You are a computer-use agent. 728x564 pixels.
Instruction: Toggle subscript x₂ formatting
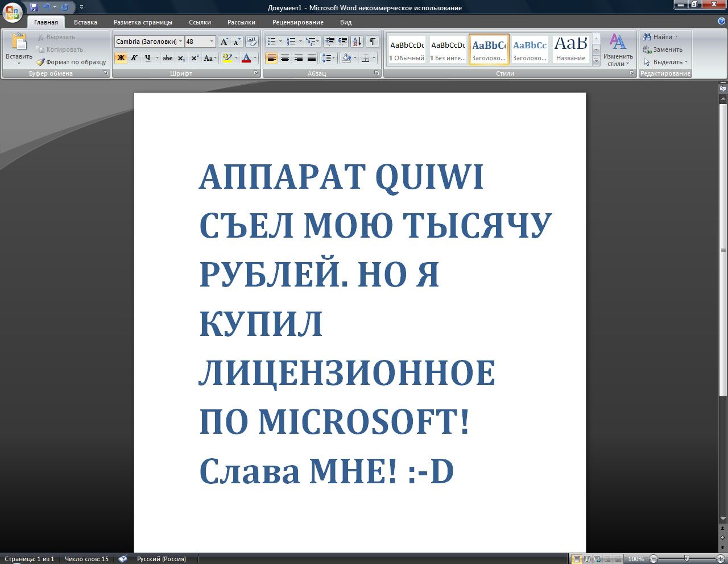coord(181,58)
